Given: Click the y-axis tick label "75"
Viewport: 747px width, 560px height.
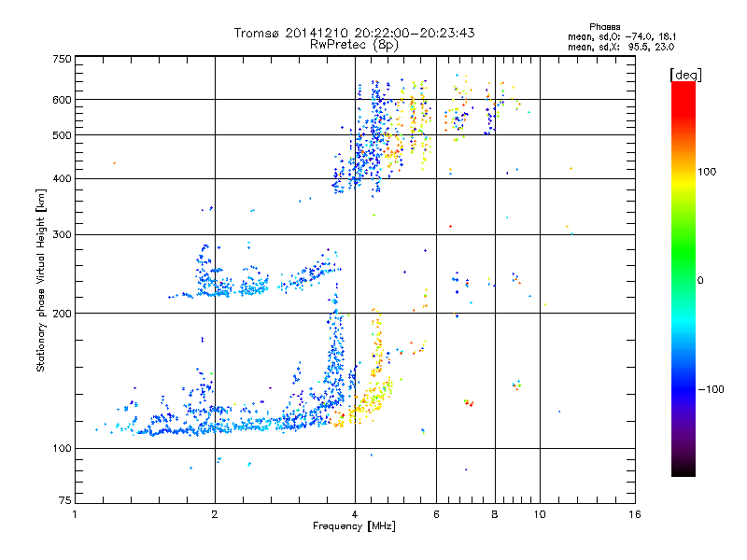Looking at the screenshot, I should (65, 500).
